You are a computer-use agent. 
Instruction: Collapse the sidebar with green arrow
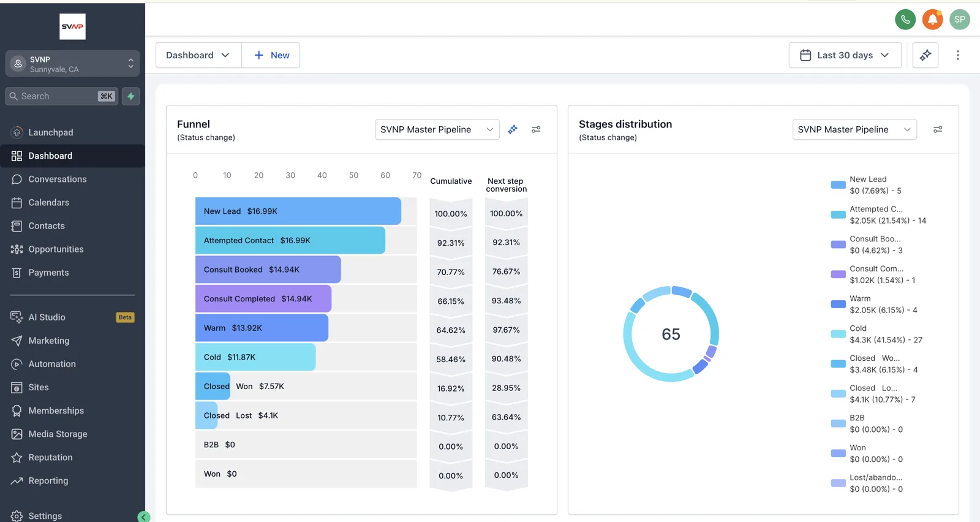(x=144, y=516)
